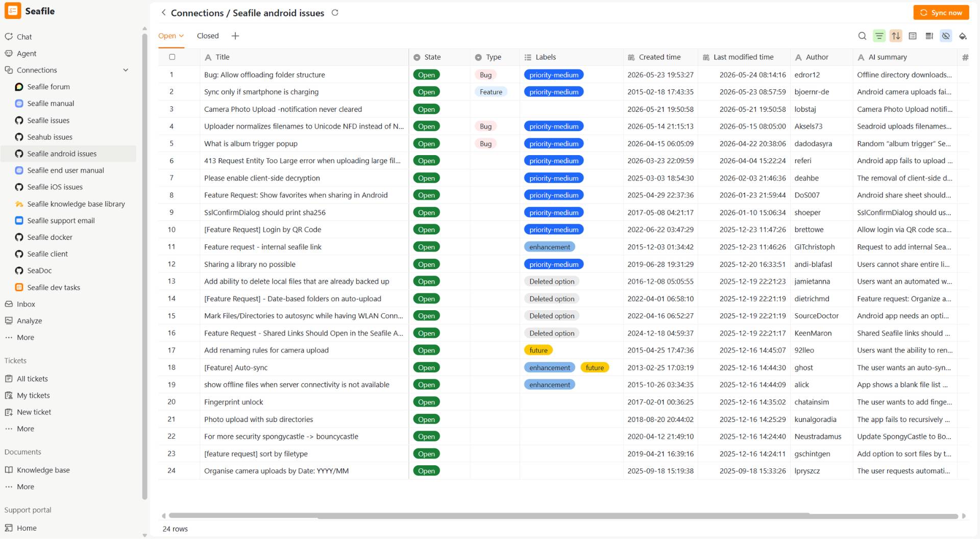Click the Sync now button
The width and height of the screenshot is (980, 551).
941,13
